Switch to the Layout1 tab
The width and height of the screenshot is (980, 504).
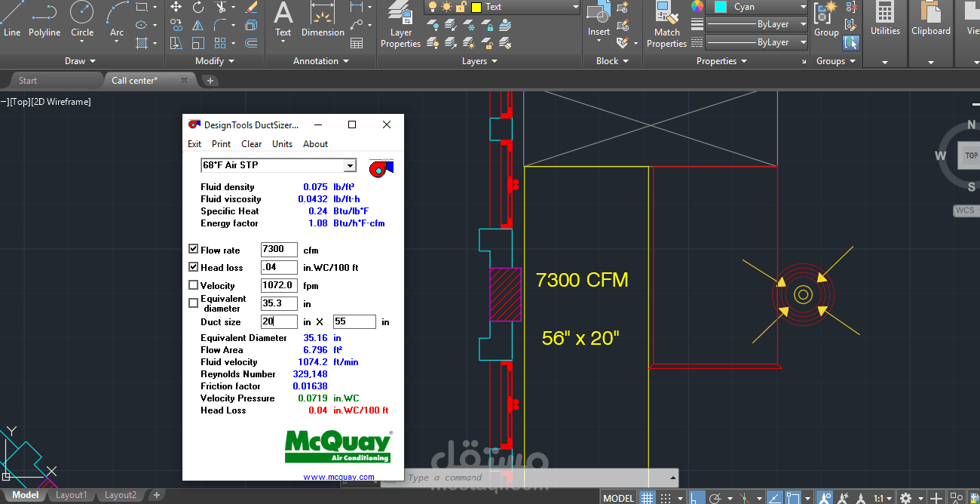tap(71, 495)
